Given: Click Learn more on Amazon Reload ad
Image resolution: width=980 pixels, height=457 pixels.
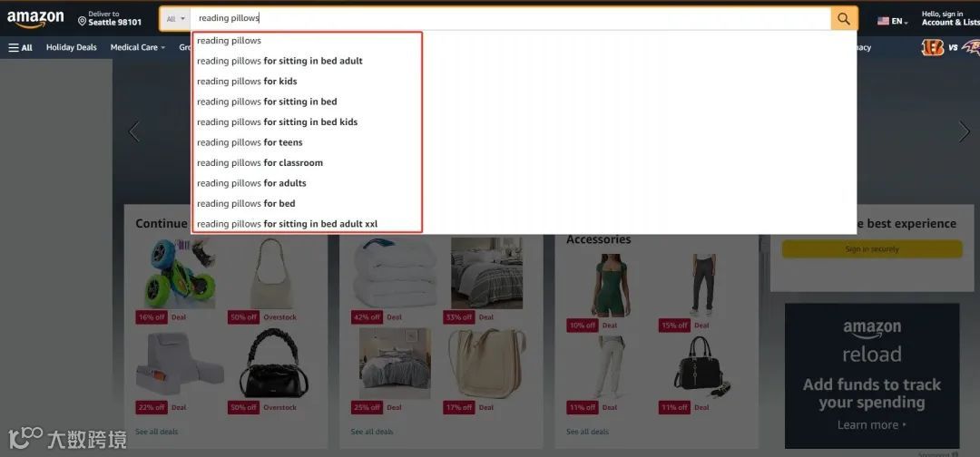Looking at the screenshot, I should click(x=871, y=424).
